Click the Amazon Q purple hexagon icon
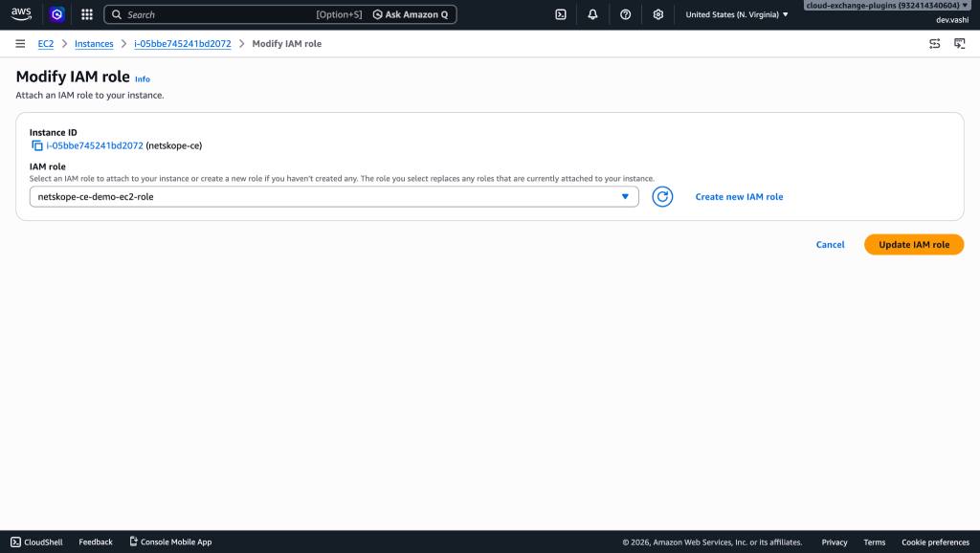Screen dimensions: 980x553 56,14
